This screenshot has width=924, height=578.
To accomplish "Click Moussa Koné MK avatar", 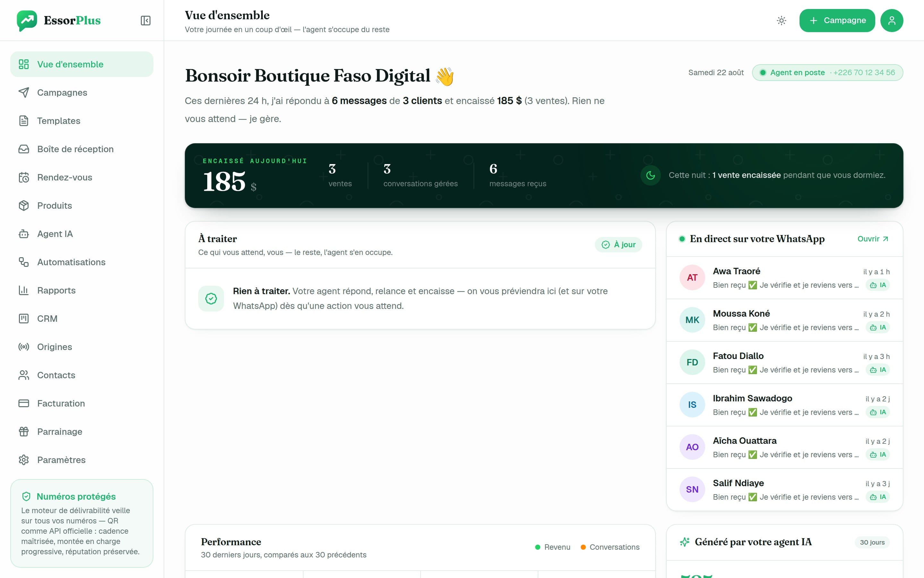I will tap(692, 320).
